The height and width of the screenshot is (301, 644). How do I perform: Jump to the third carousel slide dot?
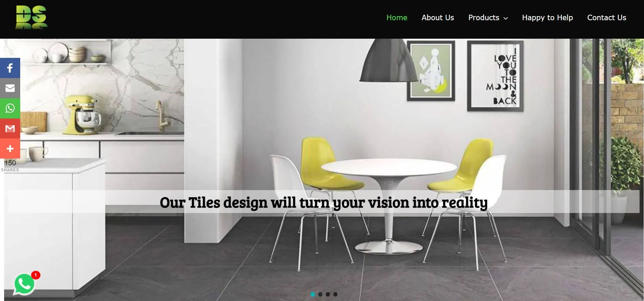pyautogui.click(x=328, y=294)
